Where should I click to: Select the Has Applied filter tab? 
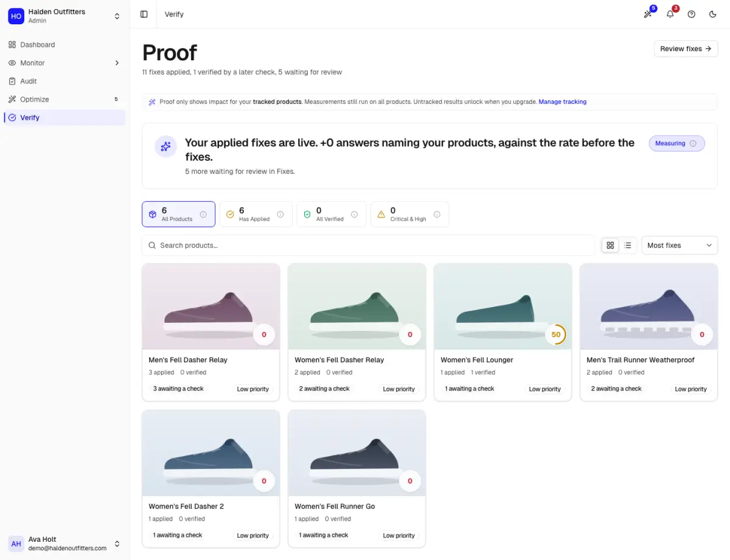point(255,214)
